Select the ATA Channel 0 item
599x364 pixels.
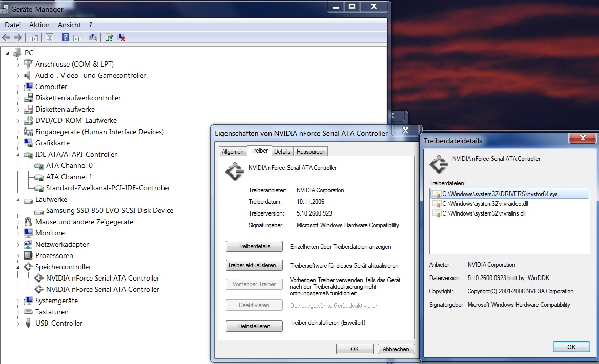tap(69, 165)
